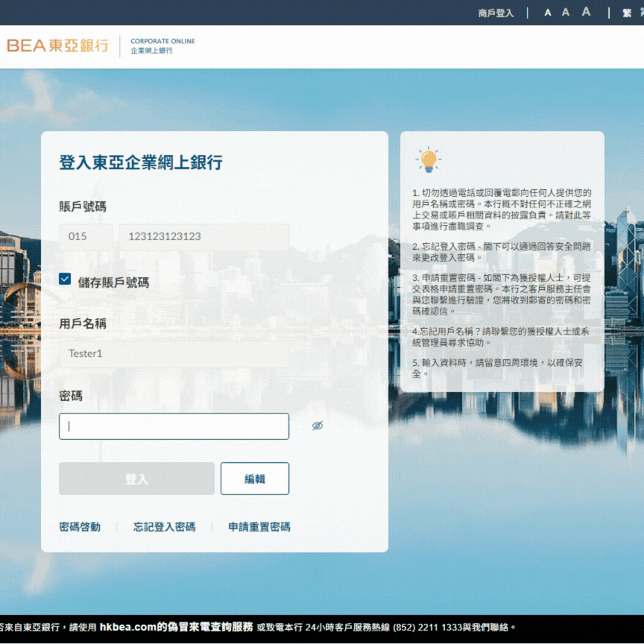Viewport: 644px width, 644px height.
Task: Click the BEA 東亞銀行 logo
Action: pyautogui.click(x=57, y=45)
